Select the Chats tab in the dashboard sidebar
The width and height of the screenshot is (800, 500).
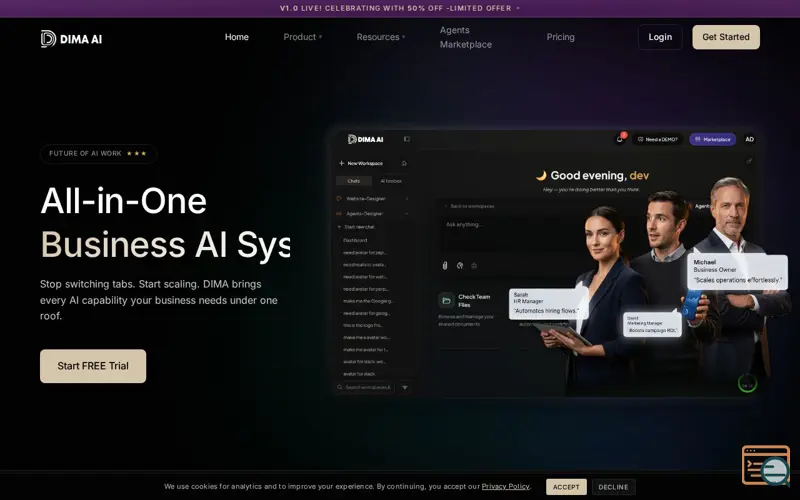(x=354, y=181)
